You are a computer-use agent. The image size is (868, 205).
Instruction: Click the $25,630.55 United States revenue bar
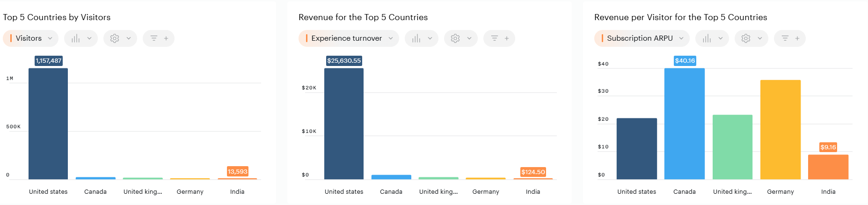[344, 124]
